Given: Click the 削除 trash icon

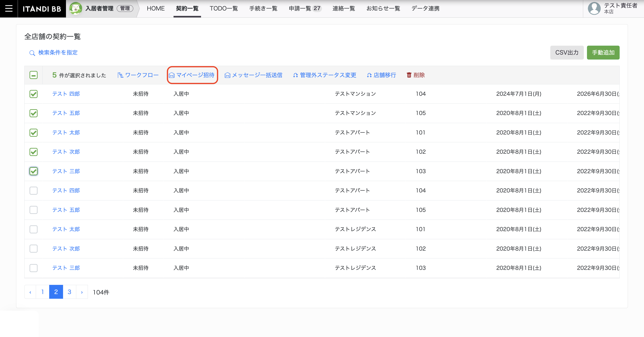Looking at the screenshot, I should coord(409,75).
